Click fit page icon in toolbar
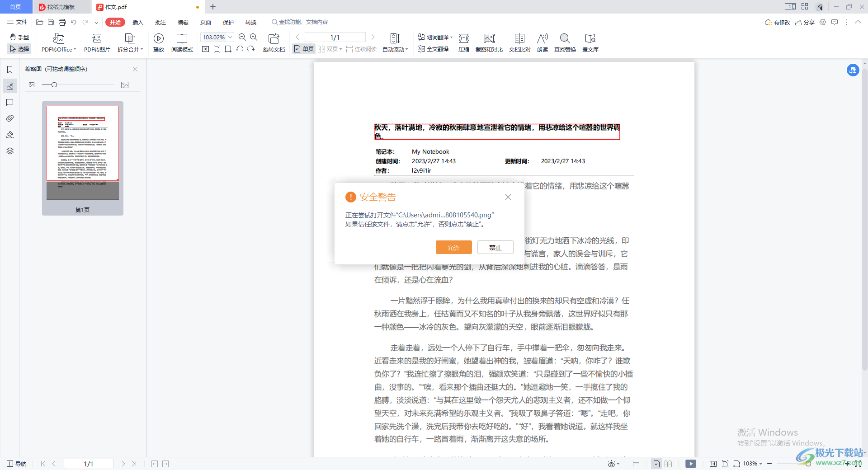Viewport: 868px width, 470px height. tap(217, 49)
